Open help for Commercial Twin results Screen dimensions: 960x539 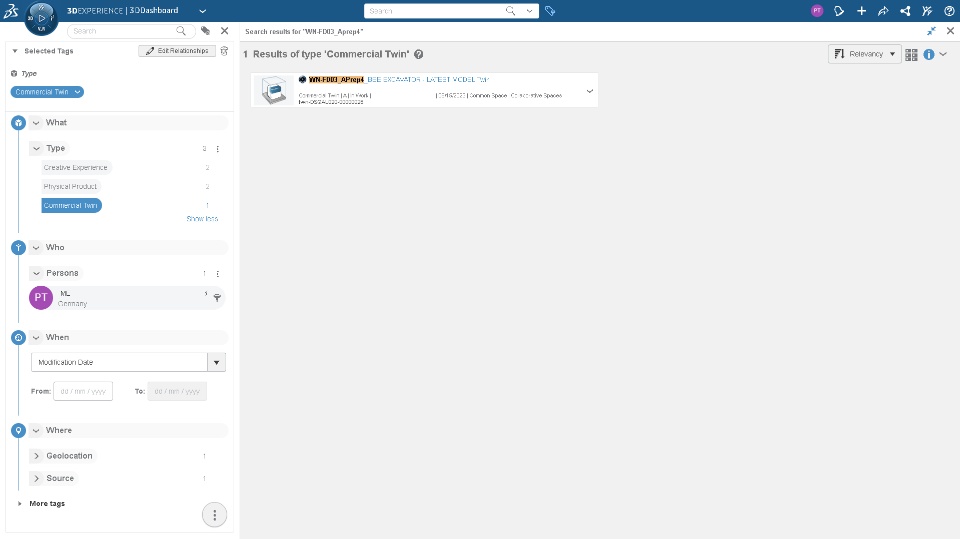(419, 54)
